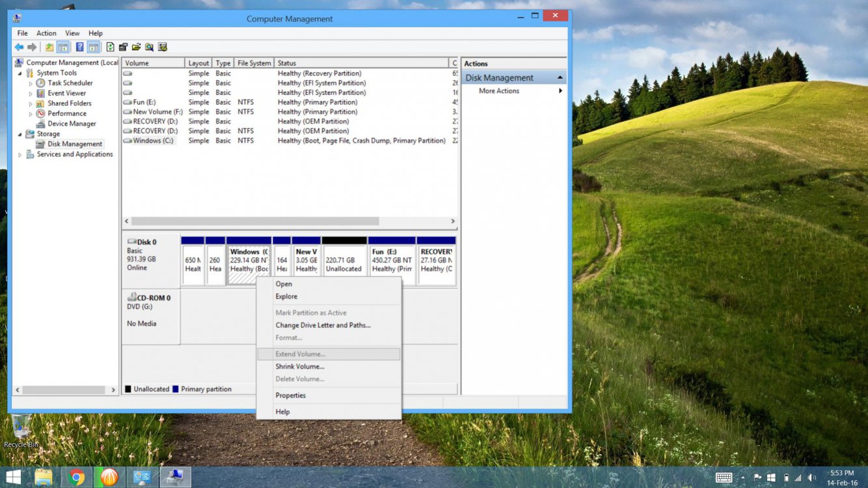Open the Recycle Bin desktop icon

(x=21, y=432)
